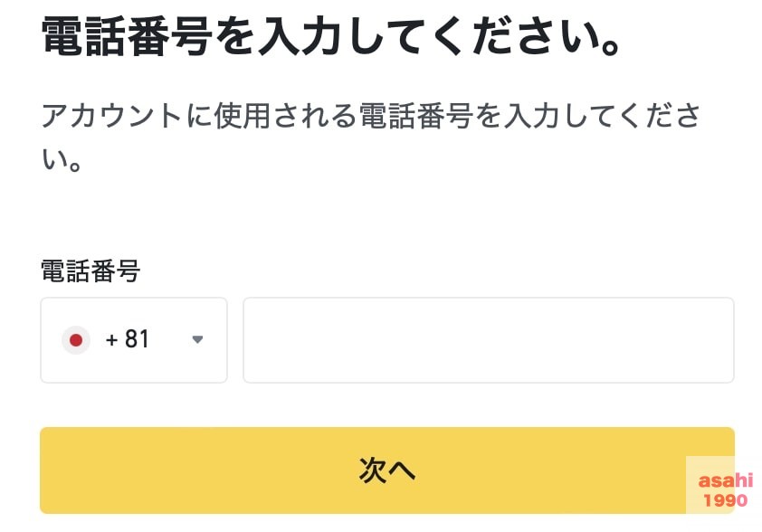
Task: Select the word アカウント in the description
Action: coord(112,116)
